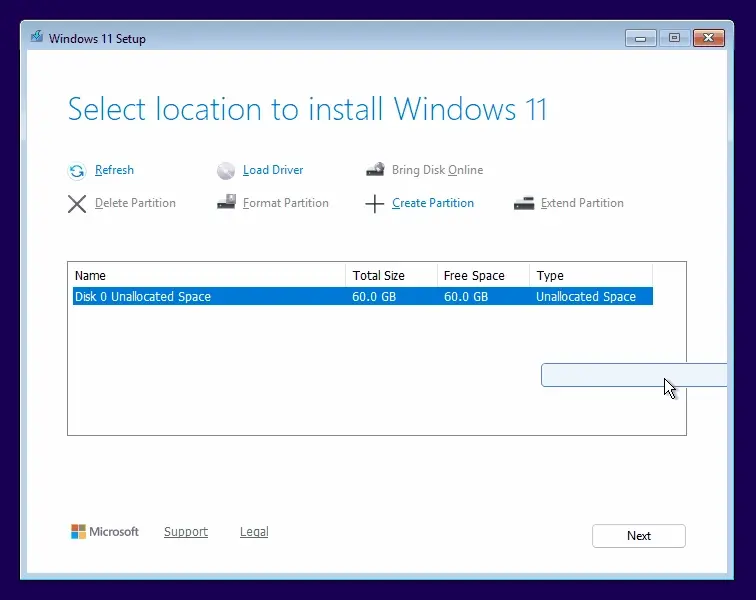Viewport: 756px width, 600px height.
Task: Click the Extend Partition drive icon
Action: click(524, 203)
